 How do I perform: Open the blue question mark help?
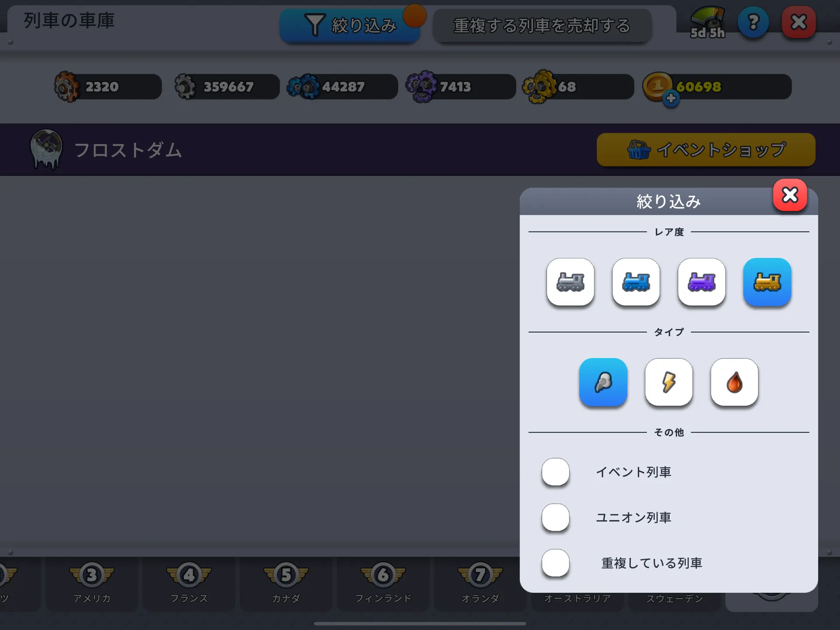tap(753, 22)
